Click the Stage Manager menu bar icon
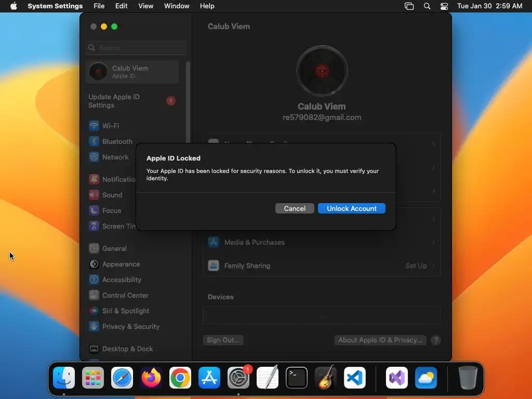Screen dimensions: 532x399 (409, 6)
